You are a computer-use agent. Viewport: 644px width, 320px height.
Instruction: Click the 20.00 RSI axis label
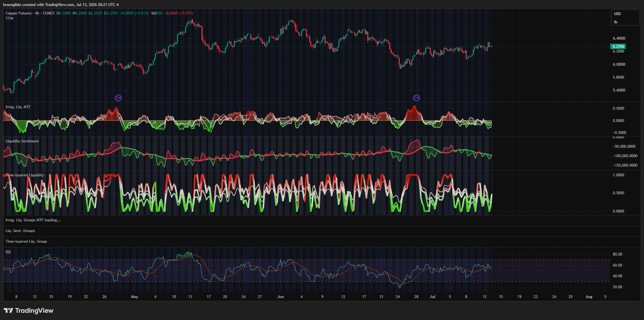pyautogui.click(x=618, y=287)
